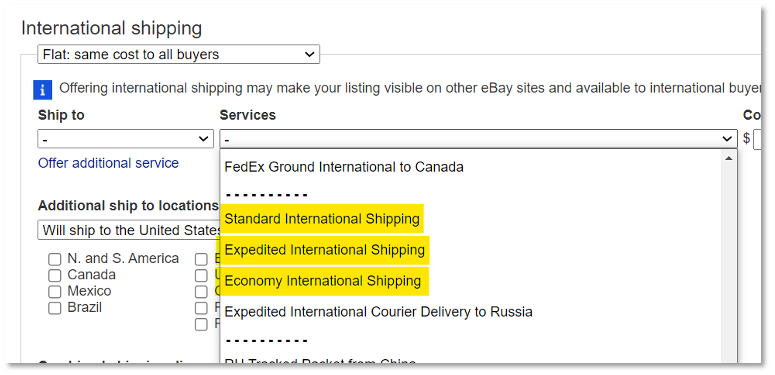Click the scrollbar up arrow in services list
Viewport: 775px width, 375px height.
tap(728, 159)
